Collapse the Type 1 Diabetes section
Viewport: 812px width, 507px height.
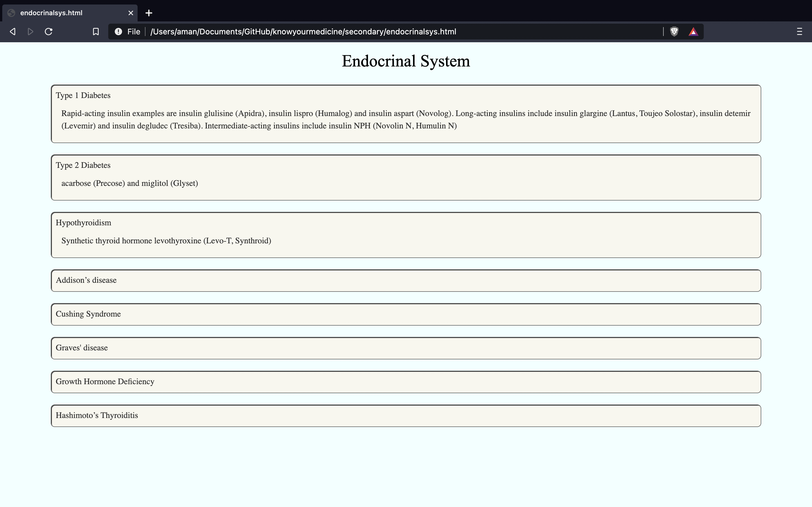point(83,95)
